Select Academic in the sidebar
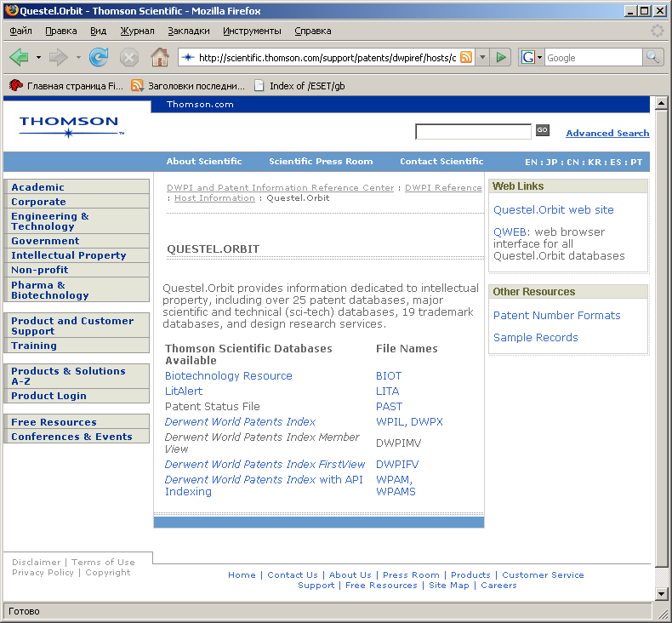Screen dimensions: 672x623 [77, 187]
